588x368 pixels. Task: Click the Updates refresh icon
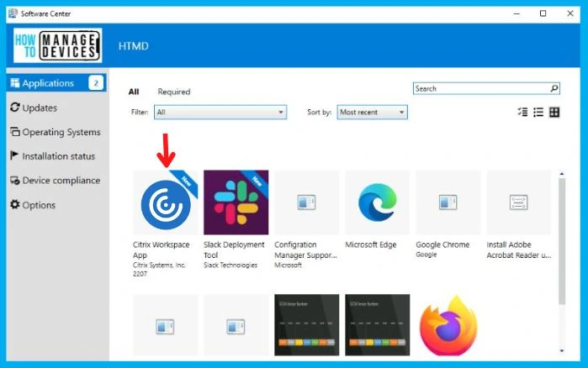14,108
